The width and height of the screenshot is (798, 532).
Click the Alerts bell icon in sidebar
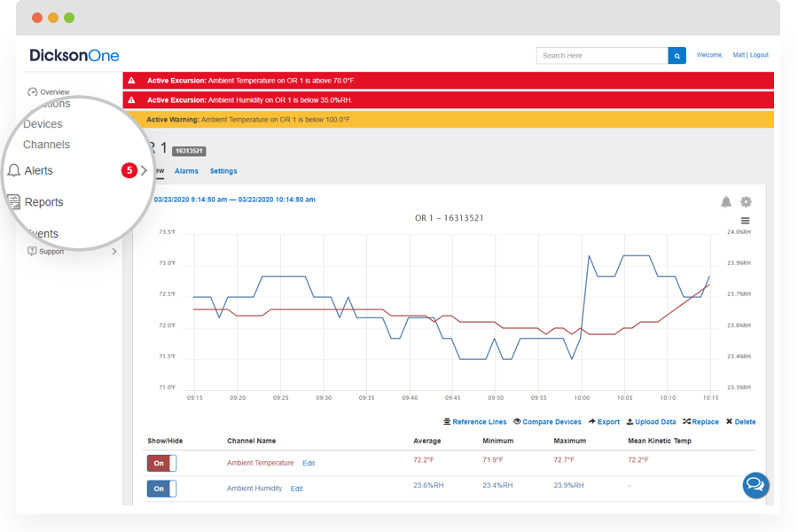click(x=14, y=170)
